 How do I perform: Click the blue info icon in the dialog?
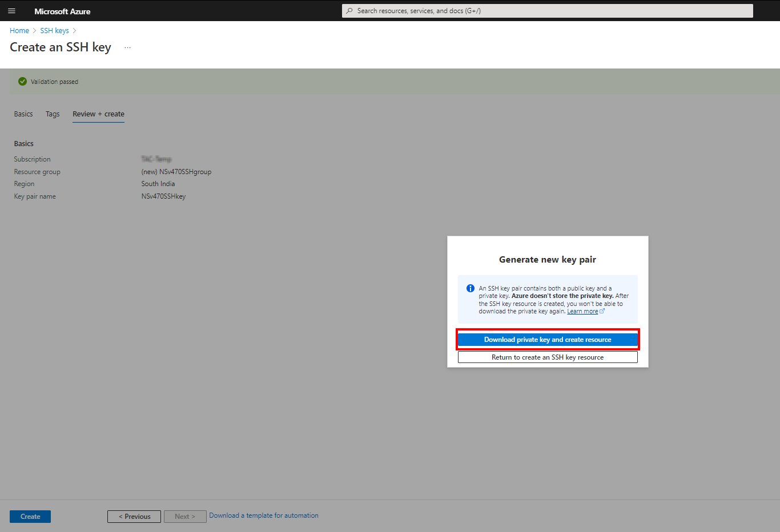(x=471, y=288)
